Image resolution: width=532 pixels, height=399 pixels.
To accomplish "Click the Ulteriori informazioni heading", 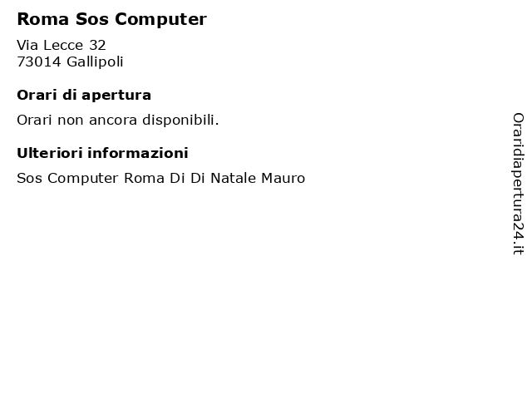I will tap(102, 153).
